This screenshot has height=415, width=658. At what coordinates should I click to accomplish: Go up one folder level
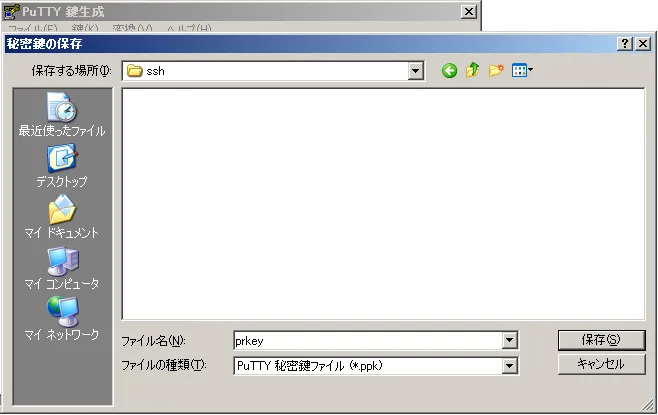473,71
